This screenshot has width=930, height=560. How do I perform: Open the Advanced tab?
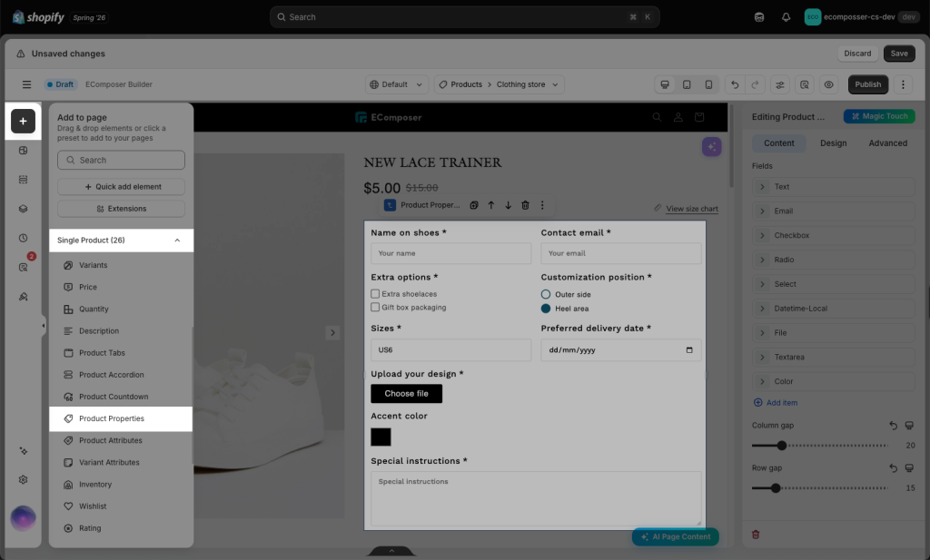point(888,142)
